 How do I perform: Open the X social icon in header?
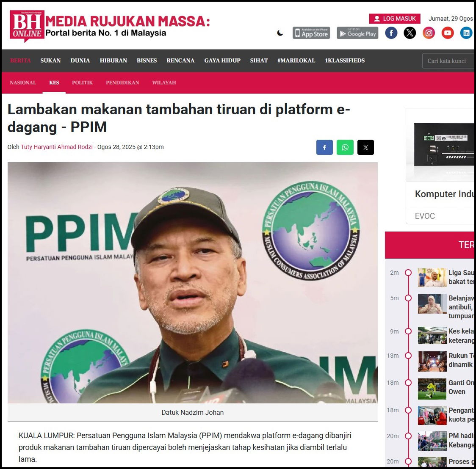[x=410, y=33]
